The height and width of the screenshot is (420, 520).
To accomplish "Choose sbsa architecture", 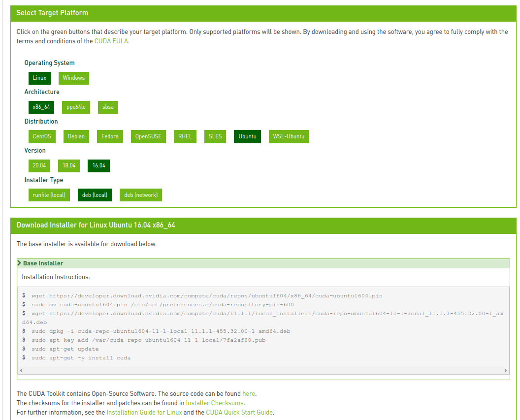I will pyautogui.click(x=108, y=107).
